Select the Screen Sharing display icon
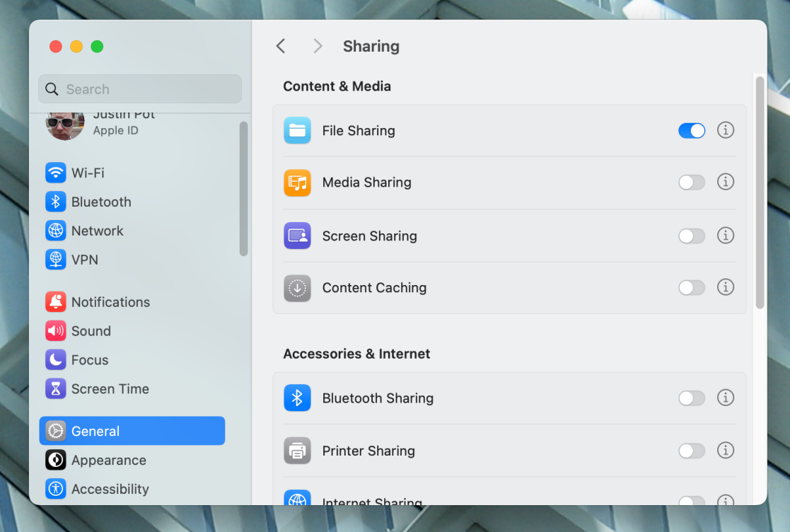Image resolution: width=790 pixels, height=532 pixels. click(297, 236)
